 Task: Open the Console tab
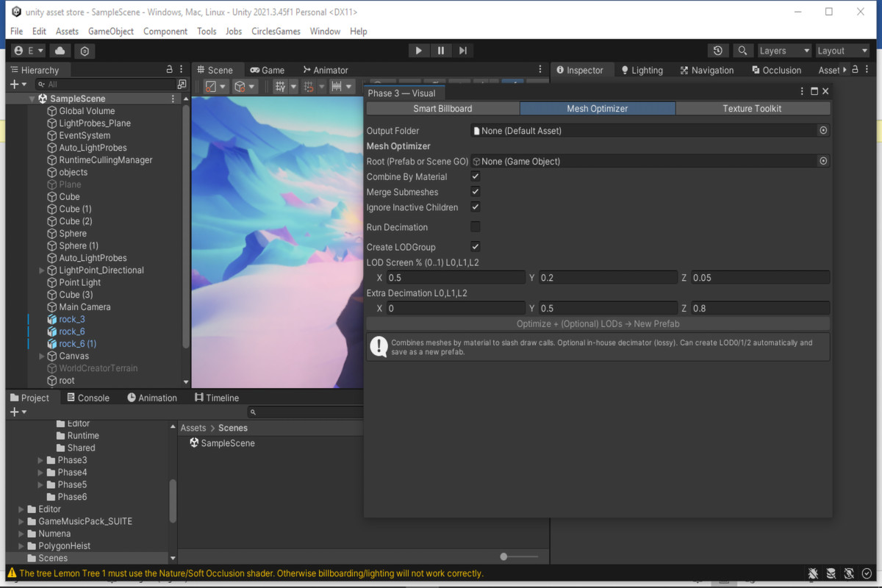tap(87, 398)
